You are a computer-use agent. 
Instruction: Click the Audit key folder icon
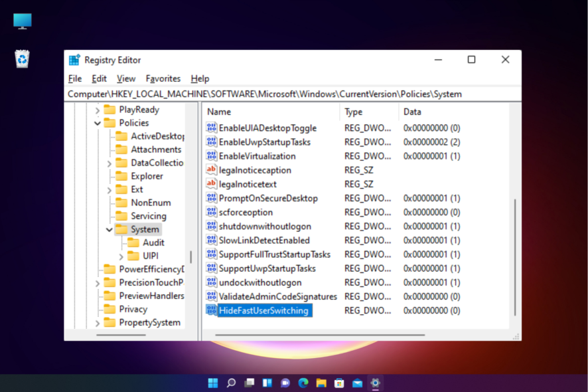(134, 242)
